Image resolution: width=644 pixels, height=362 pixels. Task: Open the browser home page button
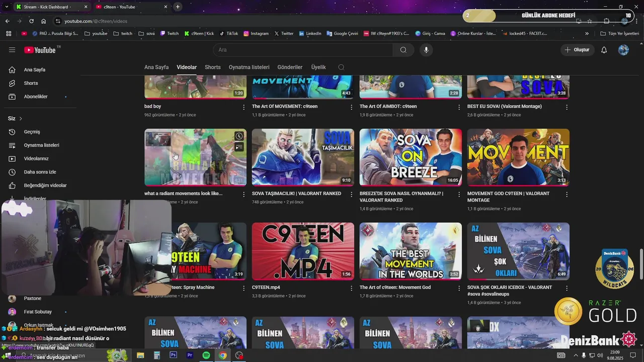coord(44,21)
